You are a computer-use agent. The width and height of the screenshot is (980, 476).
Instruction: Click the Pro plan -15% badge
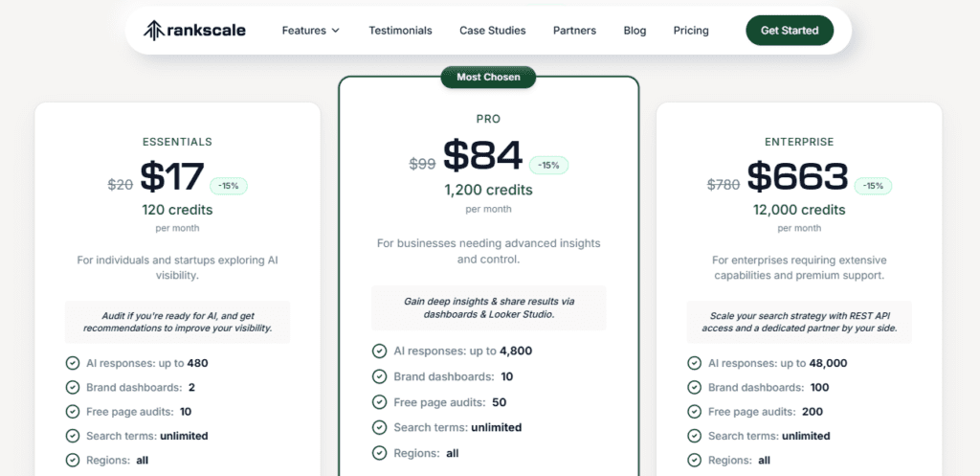tap(548, 165)
